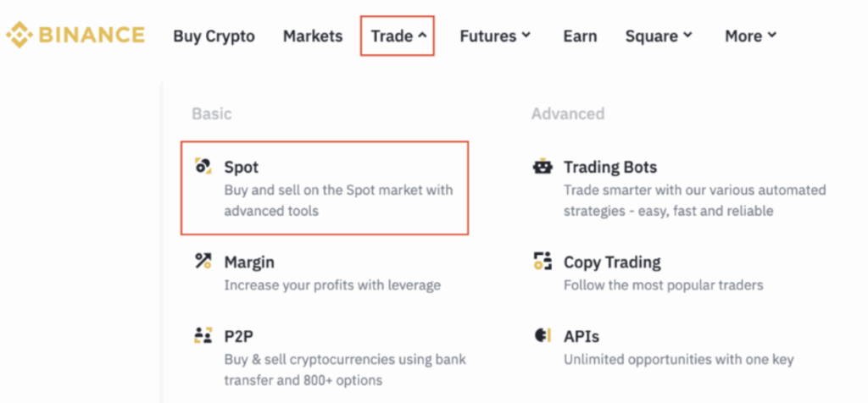Click the APIs plug icon
Viewport: 868px width, 403px height.
(x=542, y=336)
